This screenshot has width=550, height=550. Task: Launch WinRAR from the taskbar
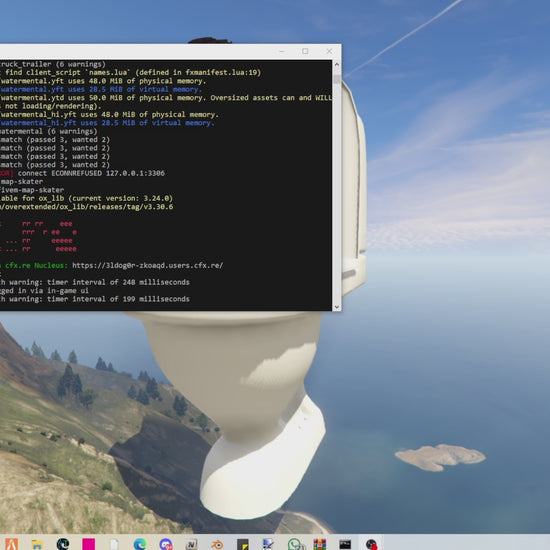(x=320, y=544)
